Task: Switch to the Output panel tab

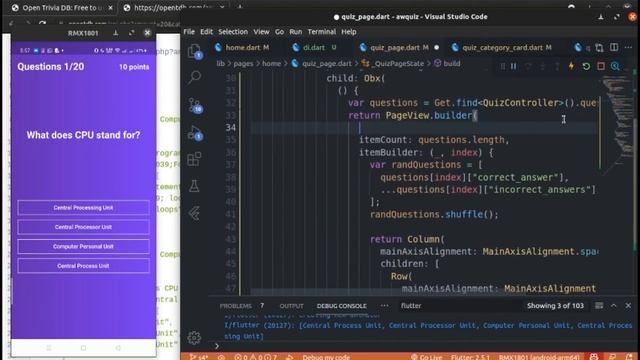Action: pyautogui.click(x=291, y=306)
